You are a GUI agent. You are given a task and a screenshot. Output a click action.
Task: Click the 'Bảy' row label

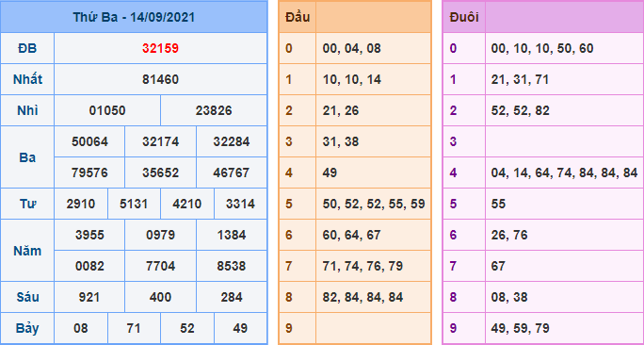coord(27,329)
